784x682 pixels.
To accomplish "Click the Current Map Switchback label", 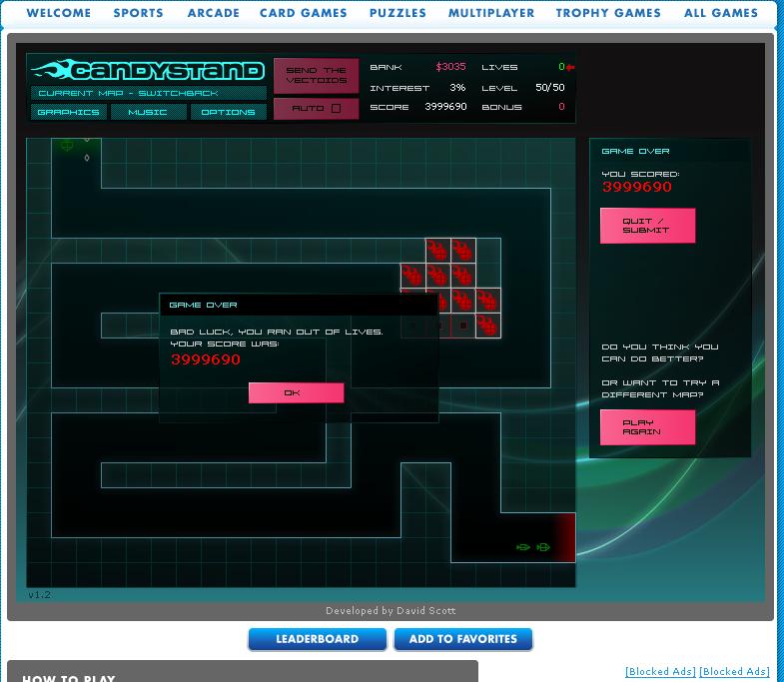I will 149,93.
